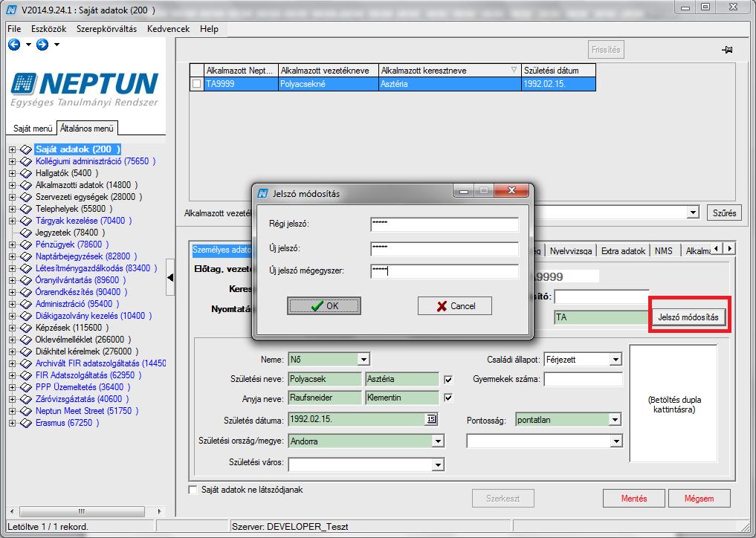The height and width of the screenshot is (538, 756).
Task: Click the red Mentés button
Action: coord(634,499)
